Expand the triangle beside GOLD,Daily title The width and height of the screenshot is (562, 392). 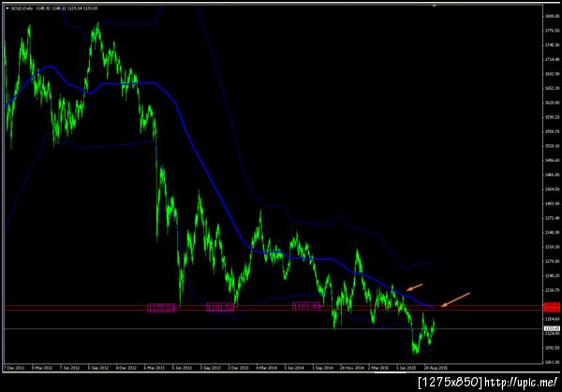pyautogui.click(x=7, y=7)
